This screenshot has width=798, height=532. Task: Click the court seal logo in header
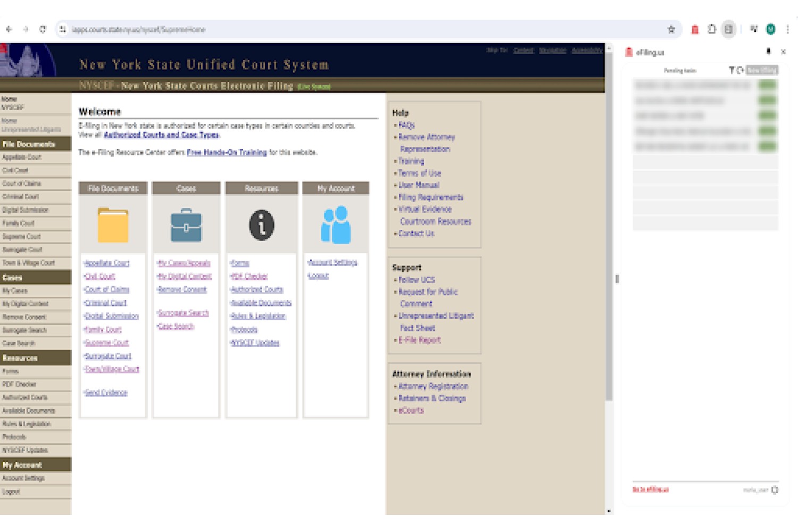coord(28,60)
